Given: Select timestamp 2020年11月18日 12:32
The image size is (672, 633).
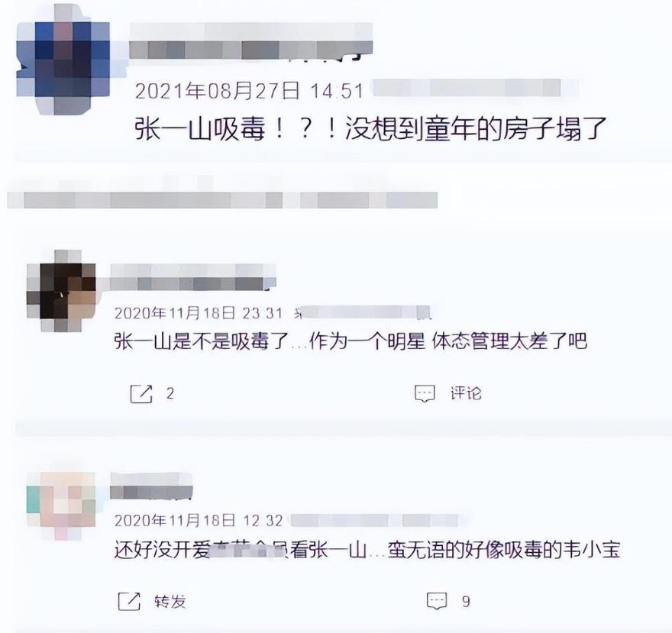Looking at the screenshot, I should coord(199,520).
